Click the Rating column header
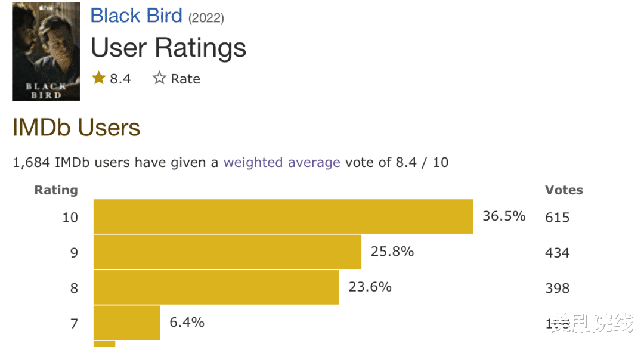This screenshot has width=644, height=347. pyautogui.click(x=56, y=191)
